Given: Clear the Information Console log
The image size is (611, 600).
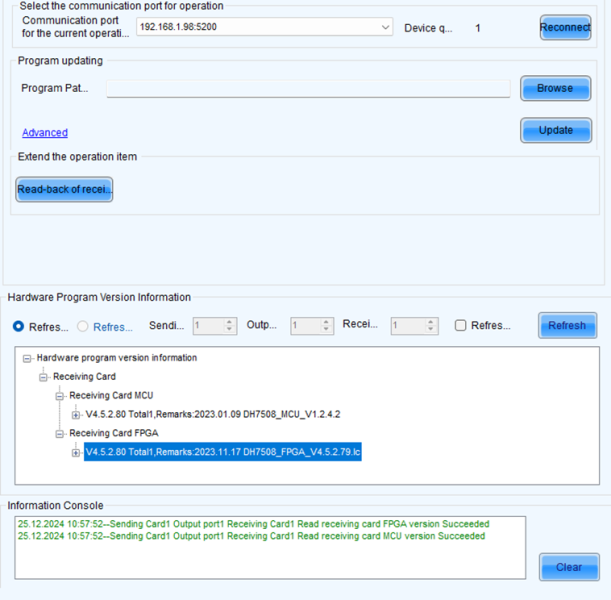Looking at the screenshot, I should [x=568, y=567].
